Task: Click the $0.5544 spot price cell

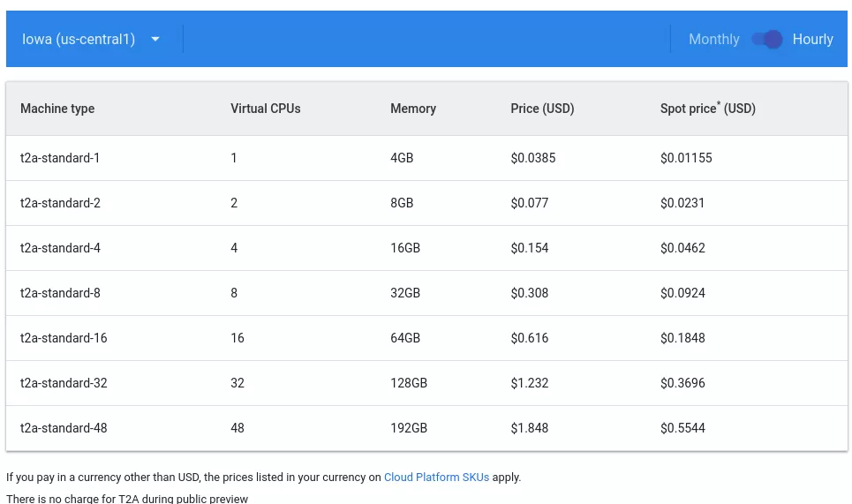Action: (x=682, y=428)
